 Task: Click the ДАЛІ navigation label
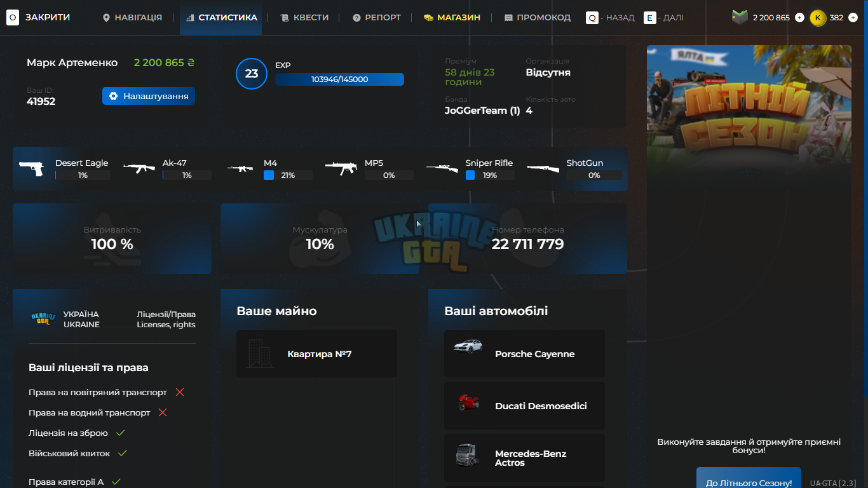pyautogui.click(x=674, y=18)
